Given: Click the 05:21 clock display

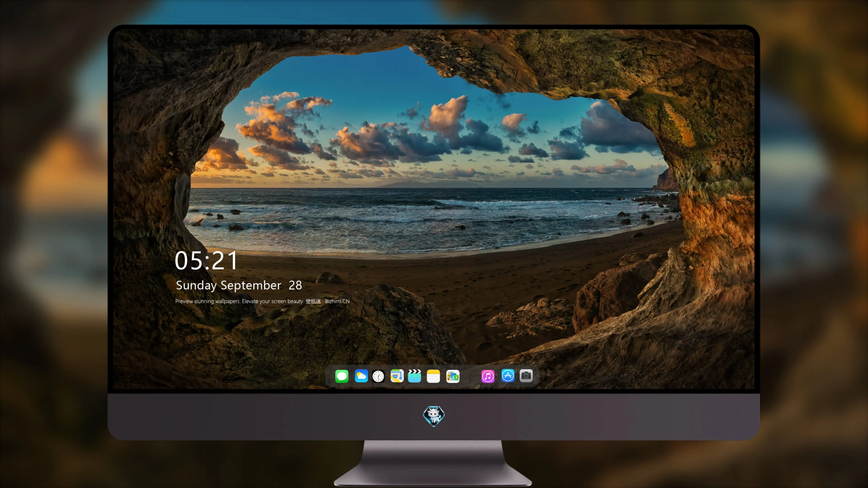Looking at the screenshot, I should point(206,261).
